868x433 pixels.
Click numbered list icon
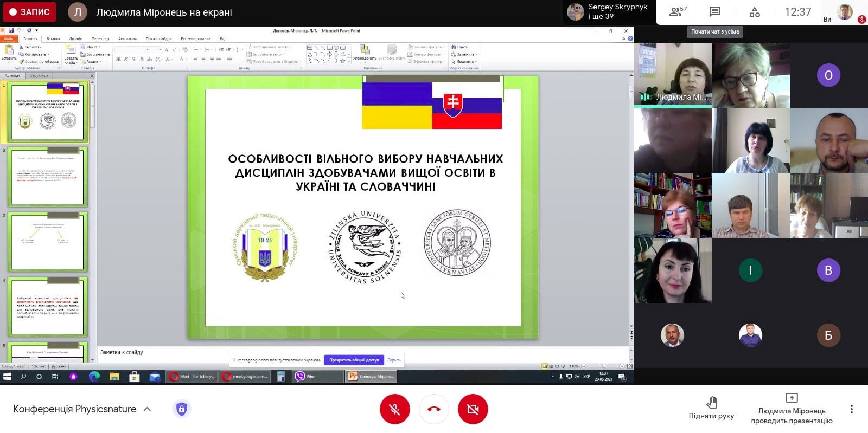tap(207, 49)
